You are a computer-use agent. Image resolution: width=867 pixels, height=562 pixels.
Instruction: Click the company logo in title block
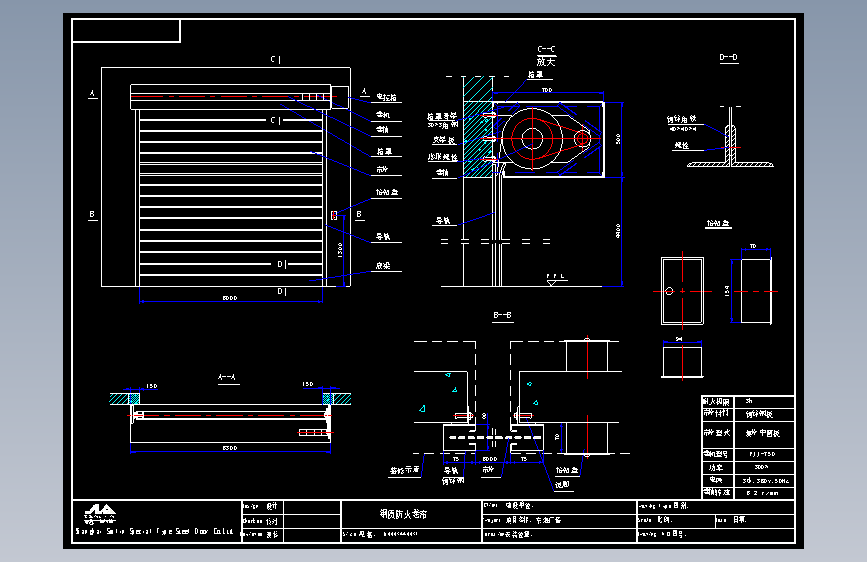click(100, 513)
